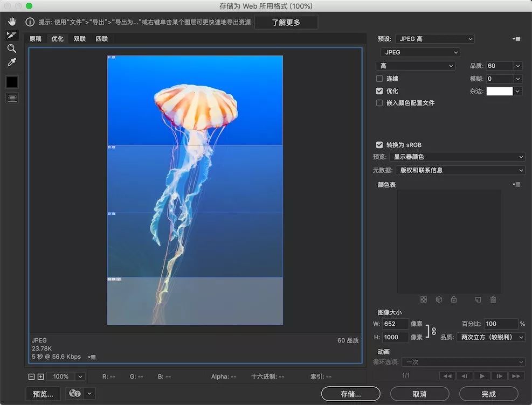Select the Zoom tool
Screen dimensions: 532x405
pos(11,49)
